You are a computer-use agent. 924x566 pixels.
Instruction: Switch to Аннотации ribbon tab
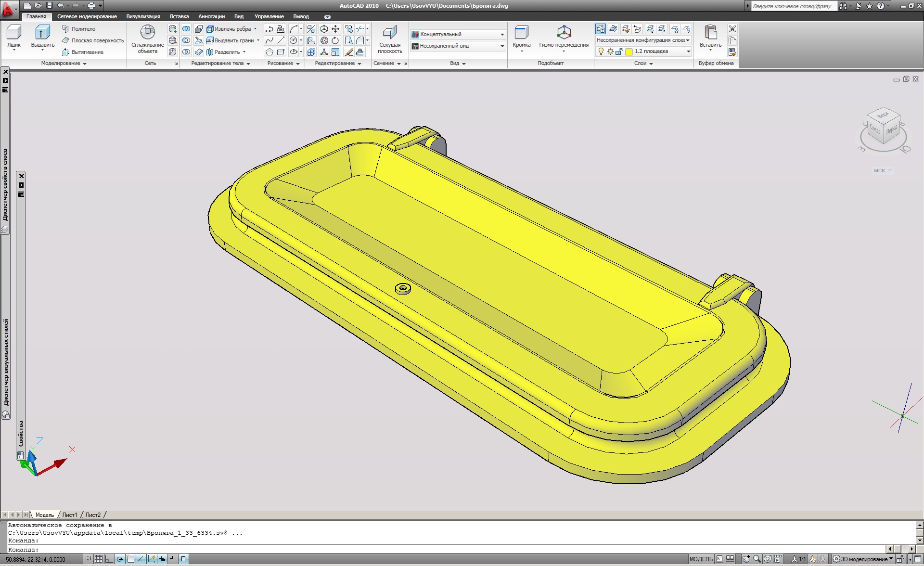[211, 16]
